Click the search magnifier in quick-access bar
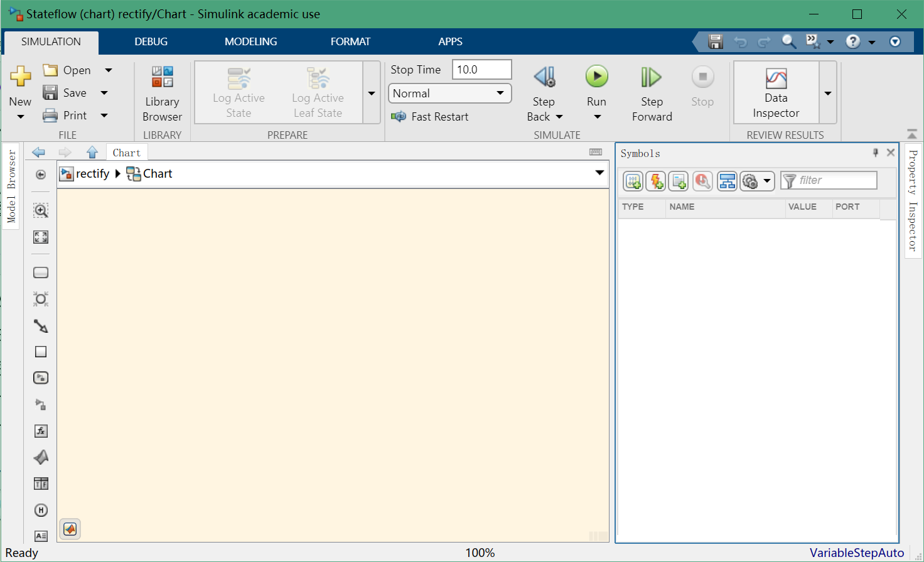Screen dimensions: 924x562 (788, 41)
